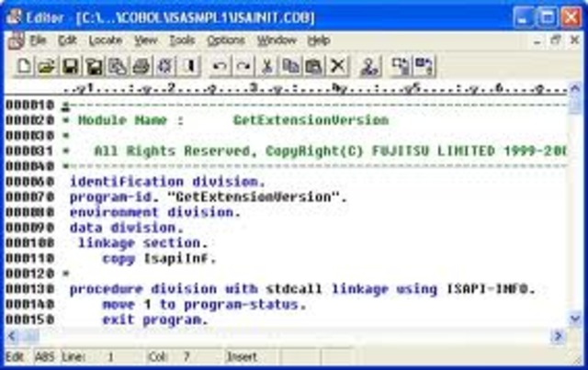588x370 pixels.
Task: Open the Window menu
Action: pos(277,40)
